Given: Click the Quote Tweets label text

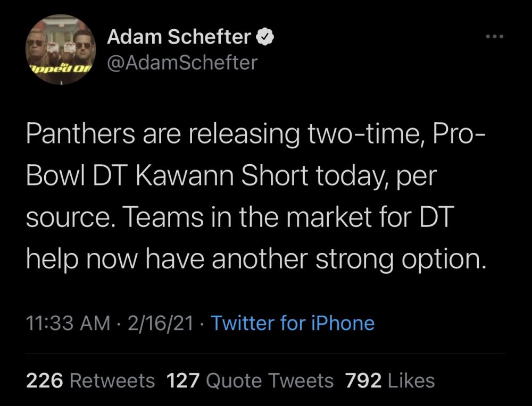Looking at the screenshot, I should coord(269,380).
